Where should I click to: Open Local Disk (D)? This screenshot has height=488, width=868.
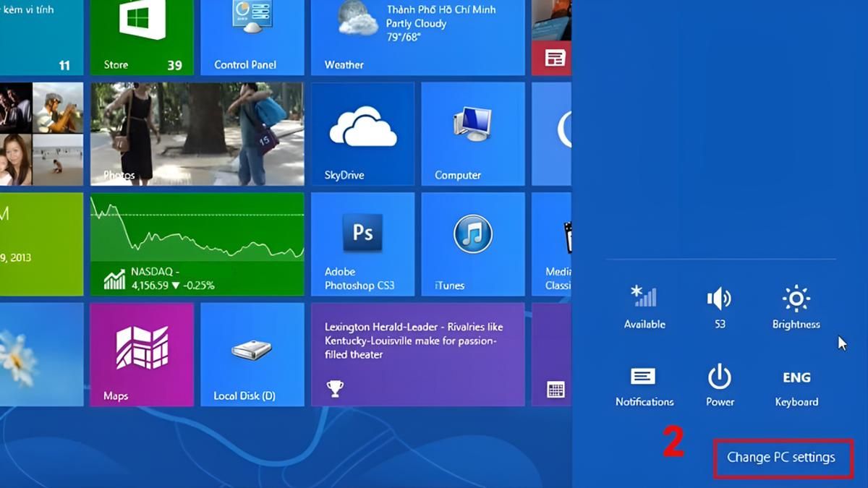tap(252, 354)
